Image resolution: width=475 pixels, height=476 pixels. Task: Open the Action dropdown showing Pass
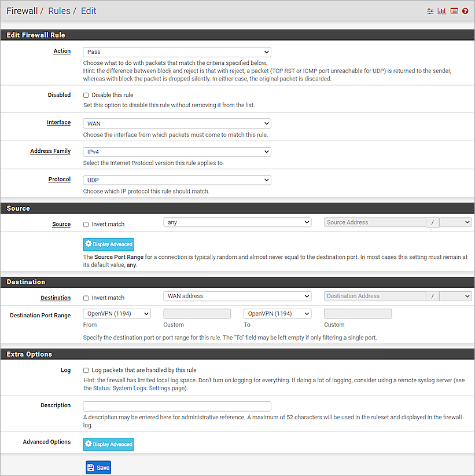coord(176,52)
